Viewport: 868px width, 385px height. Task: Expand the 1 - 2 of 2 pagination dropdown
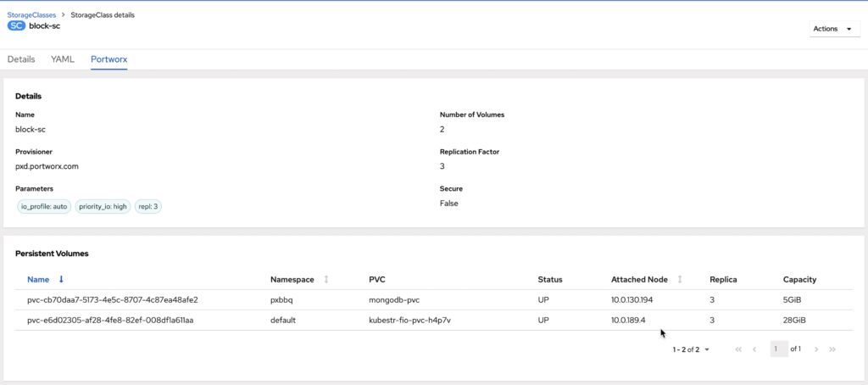point(691,349)
